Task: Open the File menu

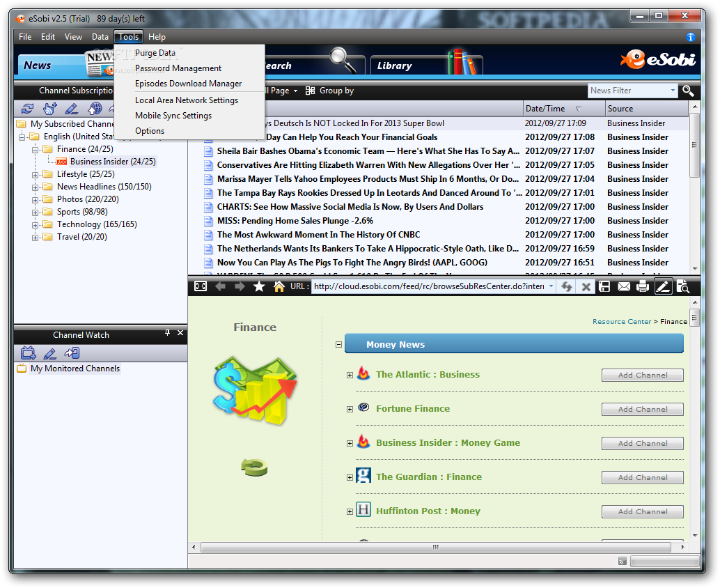Action: pos(25,37)
